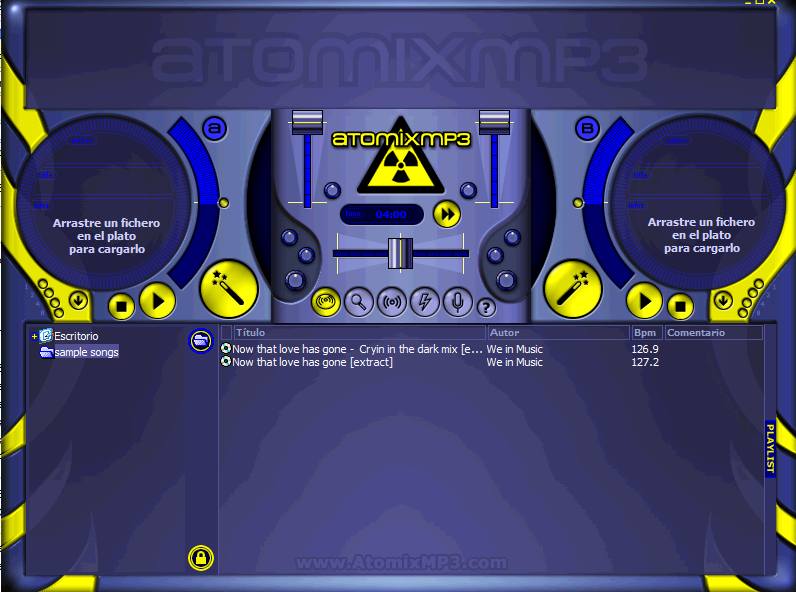This screenshot has height=592, width=796.
Task: Click disc icon beside '[extract]' track
Action: pyautogui.click(x=226, y=361)
